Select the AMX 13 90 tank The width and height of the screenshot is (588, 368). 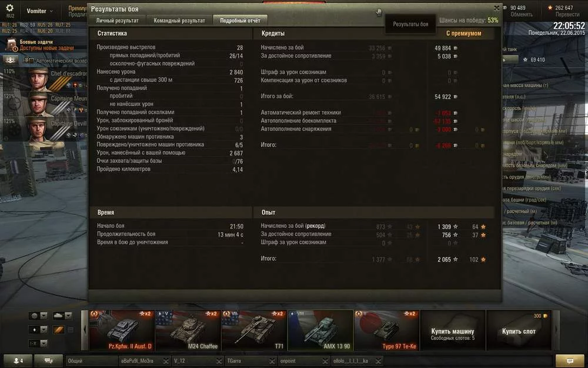[x=320, y=330]
